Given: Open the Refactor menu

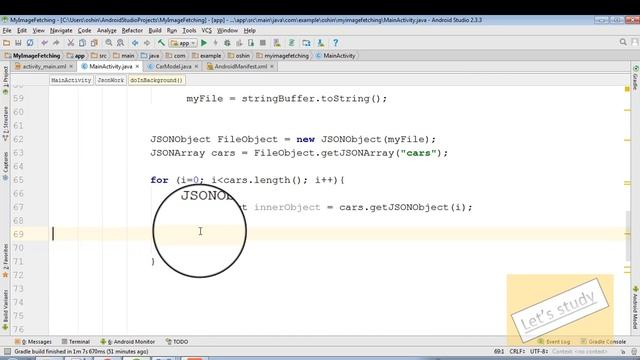Looking at the screenshot, I should pyautogui.click(x=132, y=31).
